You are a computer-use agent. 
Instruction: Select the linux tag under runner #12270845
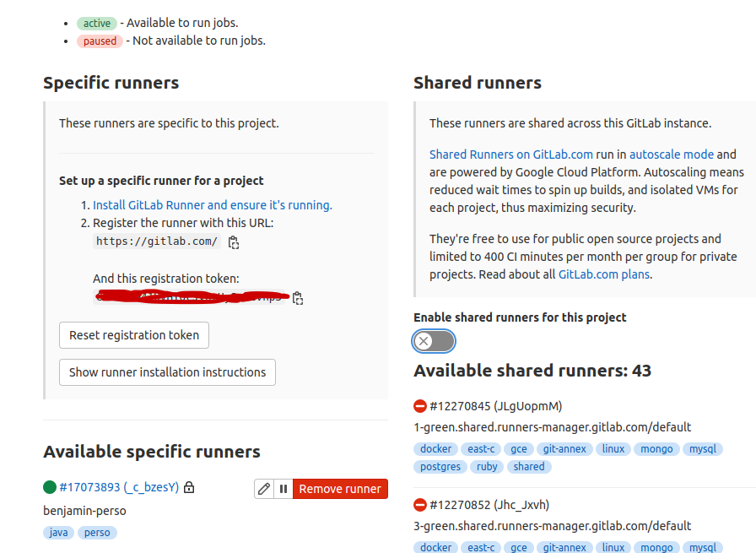[613, 449]
